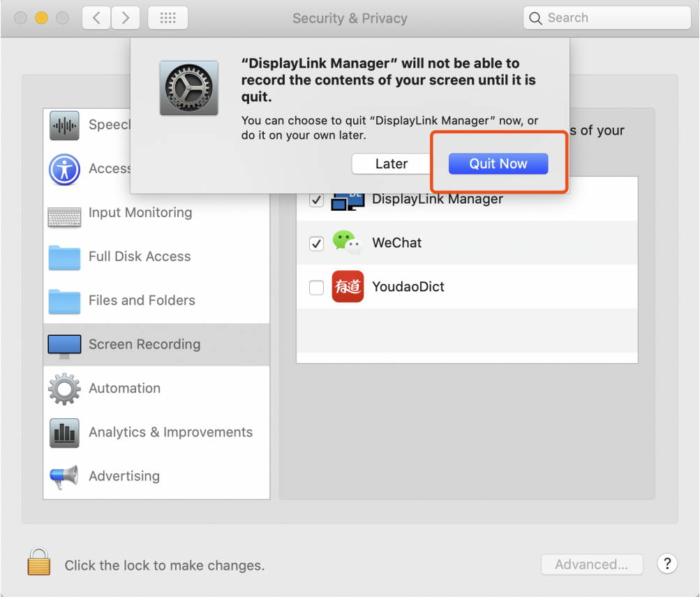This screenshot has width=700, height=597.
Task: Toggle the DisplayLink Manager checkbox
Action: [x=316, y=200]
